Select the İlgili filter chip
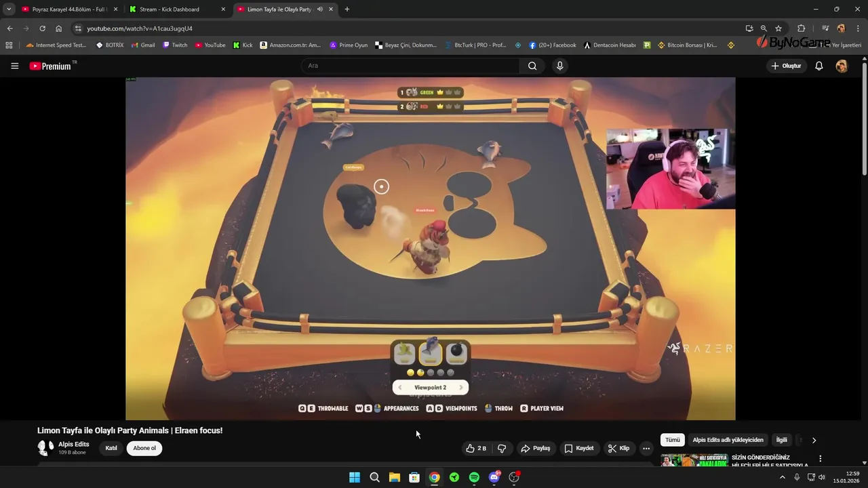868x488 pixels. (x=782, y=440)
